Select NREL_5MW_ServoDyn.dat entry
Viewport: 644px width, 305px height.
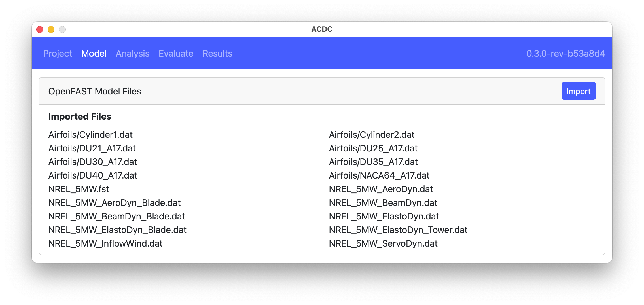tap(383, 243)
